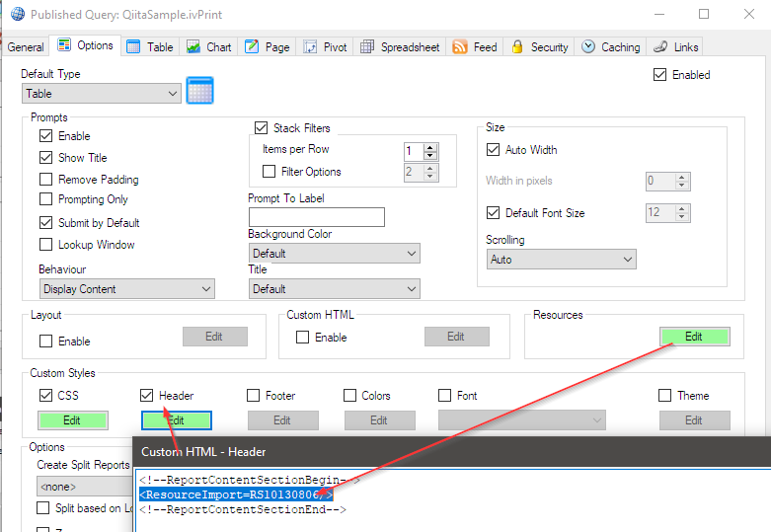The height and width of the screenshot is (532, 771).
Task: Click the Feed RSS icon
Action: tap(459, 47)
